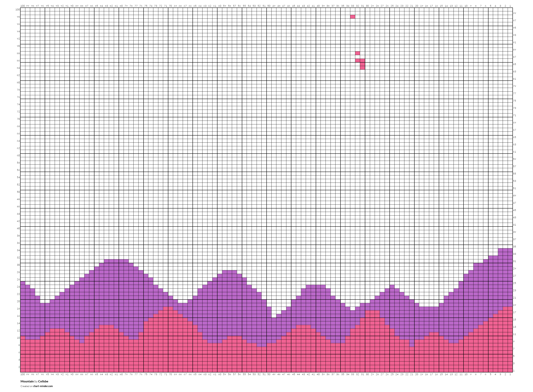Viewport: 533px width, 392px height.
Task: Open the chart-minder.com link
Action: pos(43,386)
